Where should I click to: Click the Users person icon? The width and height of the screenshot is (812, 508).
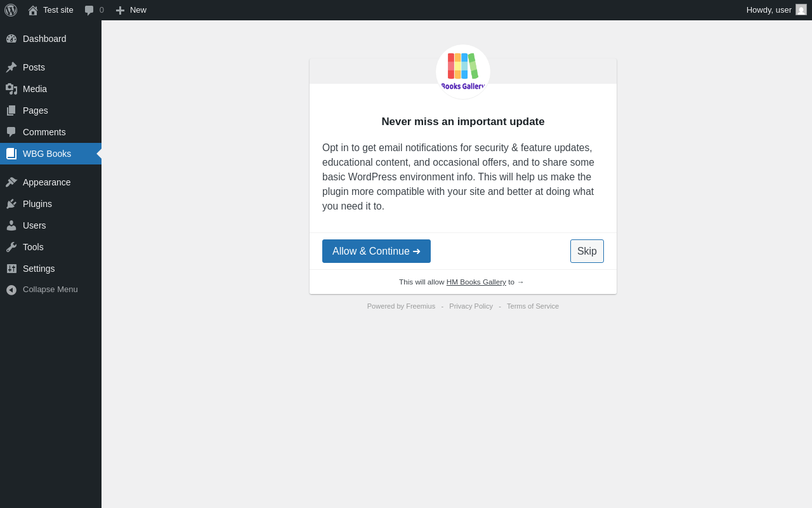(x=11, y=225)
